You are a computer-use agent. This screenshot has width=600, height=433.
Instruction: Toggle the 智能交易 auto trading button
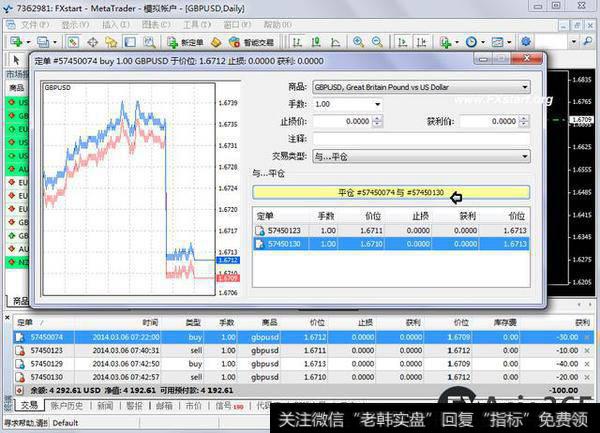[251, 42]
